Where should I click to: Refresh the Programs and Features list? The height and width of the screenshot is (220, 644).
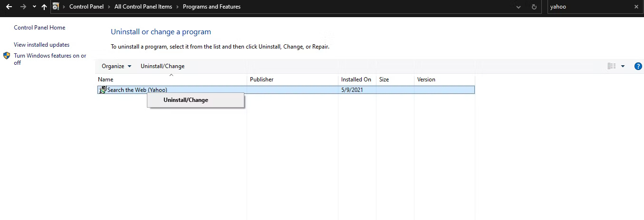(534, 7)
